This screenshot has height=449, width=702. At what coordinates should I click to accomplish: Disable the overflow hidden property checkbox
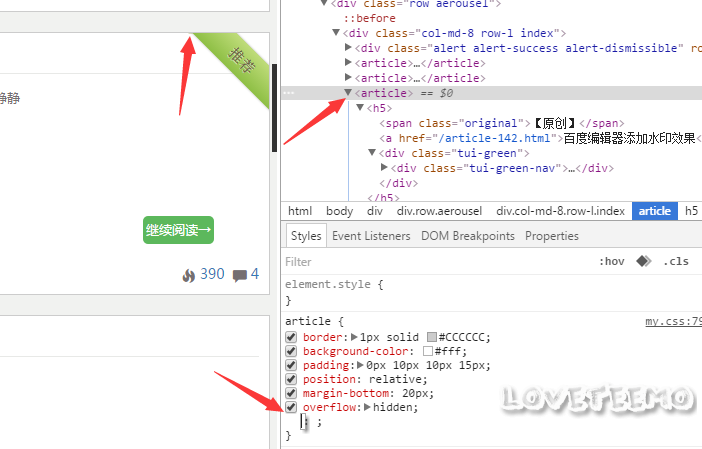point(292,408)
